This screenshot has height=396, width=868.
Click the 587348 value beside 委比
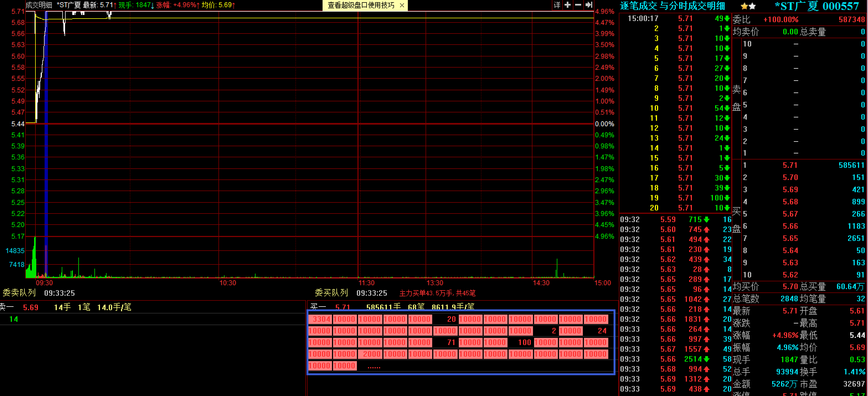(851, 20)
